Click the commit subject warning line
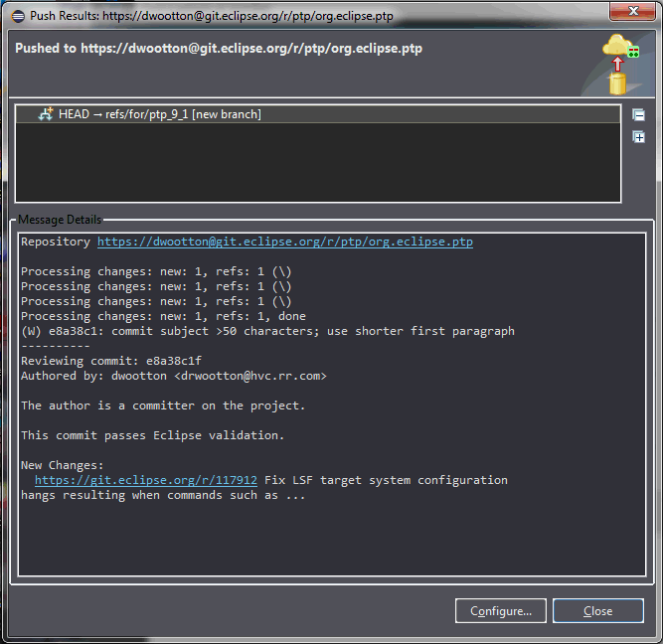Image resolution: width=663 pixels, height=644 pixels. tap(267, 331)
